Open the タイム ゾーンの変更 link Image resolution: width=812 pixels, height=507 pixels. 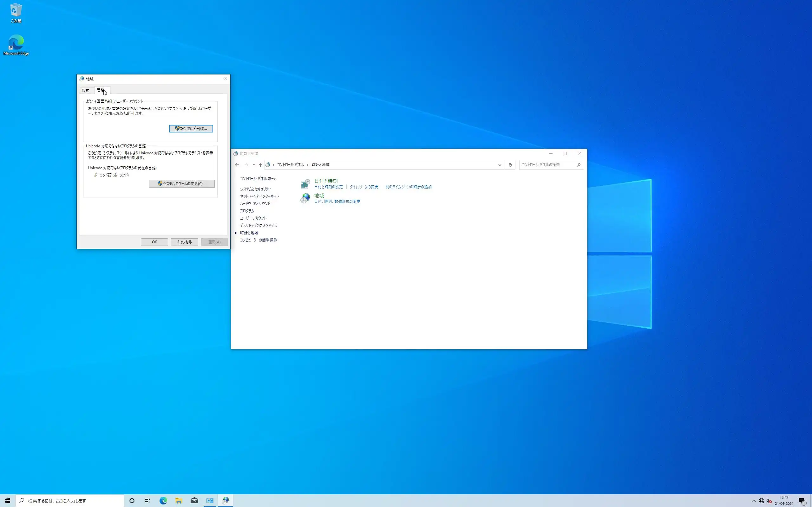[364, 187]
